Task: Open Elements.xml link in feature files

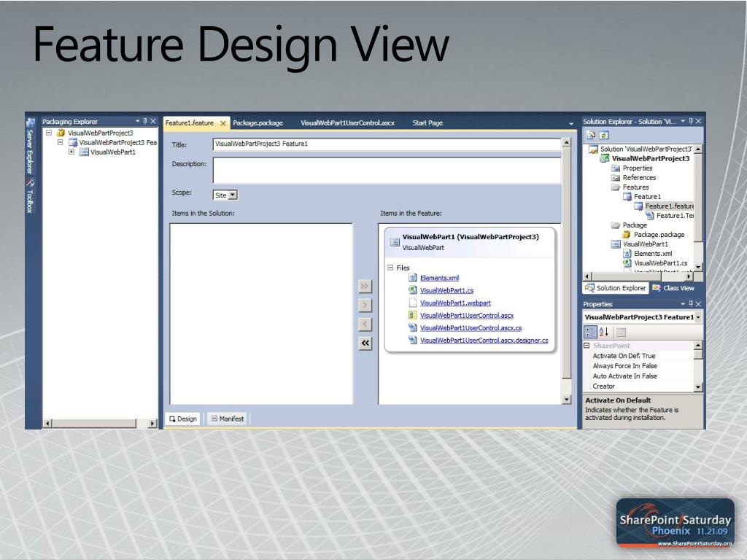Action: coord(439,278)
